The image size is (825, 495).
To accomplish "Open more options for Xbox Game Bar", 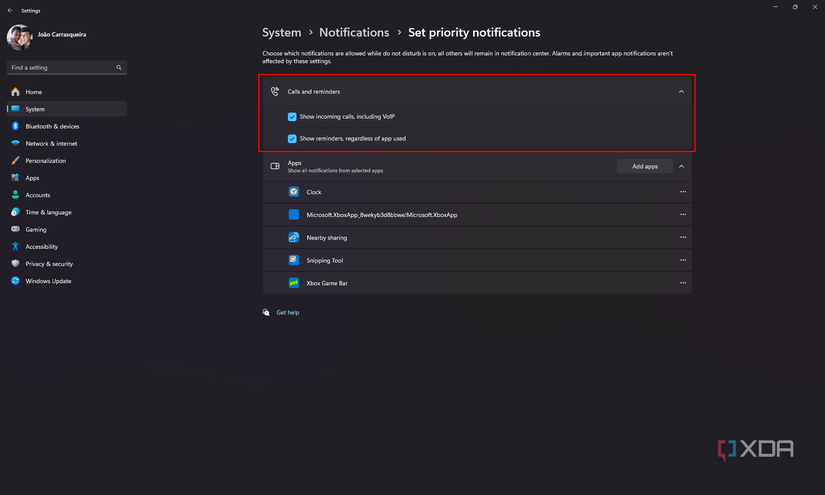I will [x=683, y=283].
